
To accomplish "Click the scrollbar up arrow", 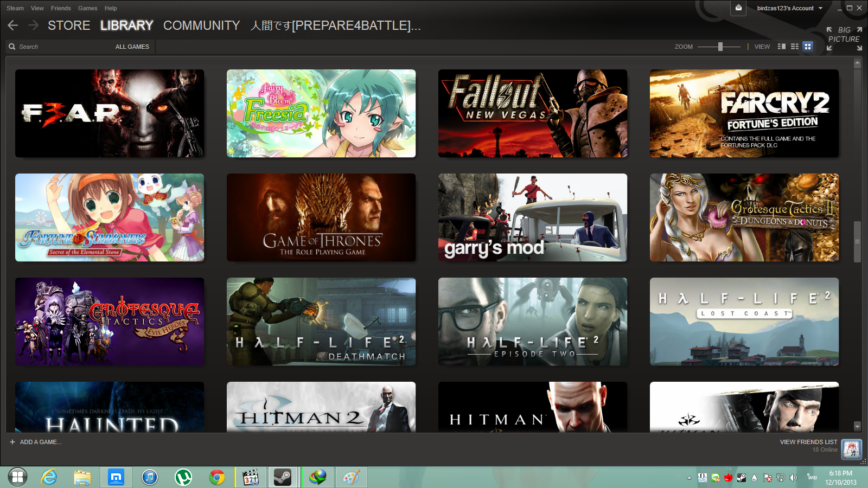I will pyautogui.click(x=857, y=63).
